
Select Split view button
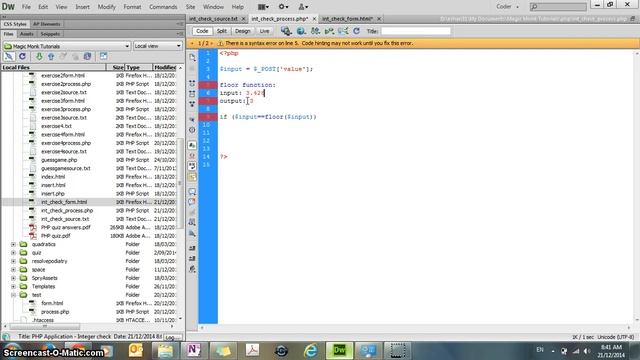222,31
